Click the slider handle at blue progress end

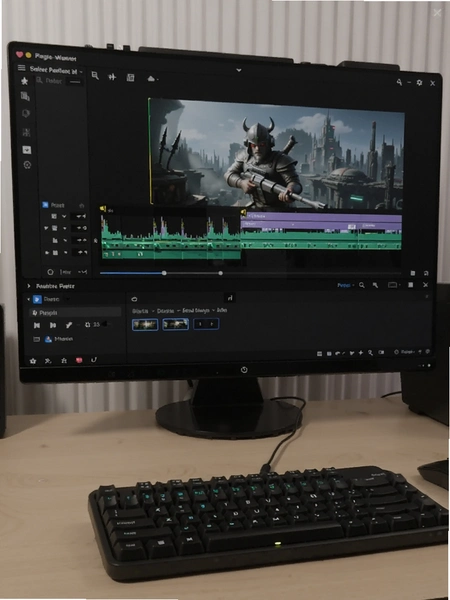pyautogui.click(x=164, y=273)
